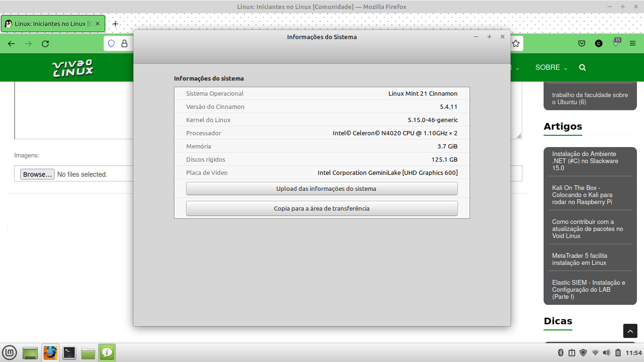Click the Firefox extension icon with badge 35
The height and width of the screenshot is (362, 644).
(616, 43)
